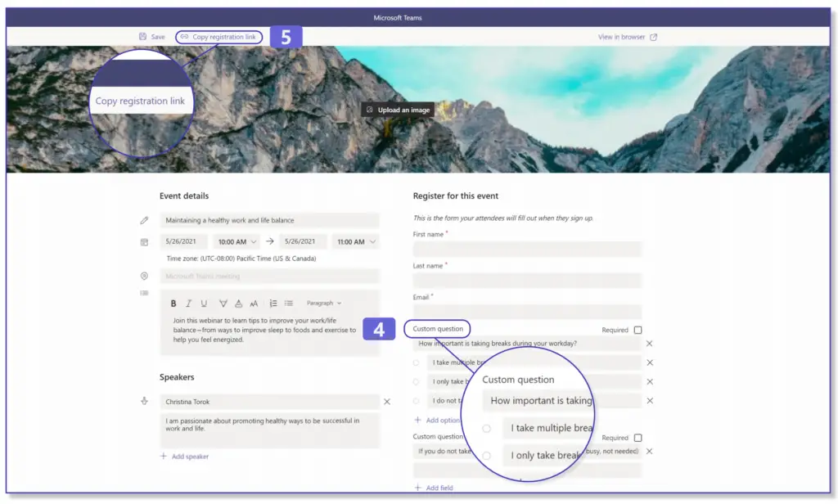This screenshot has width=838, height=504.
Task: Toggle underline formatting
Action: point(204,304)
